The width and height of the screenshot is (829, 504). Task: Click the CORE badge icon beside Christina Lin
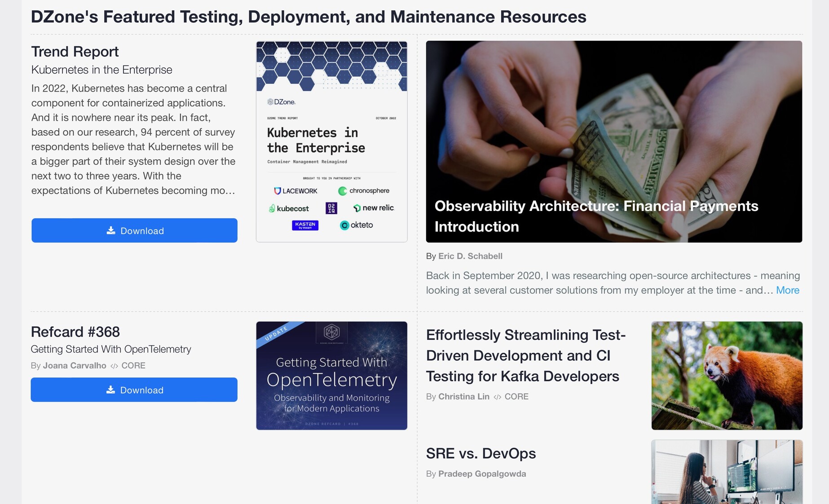point(498,397)
